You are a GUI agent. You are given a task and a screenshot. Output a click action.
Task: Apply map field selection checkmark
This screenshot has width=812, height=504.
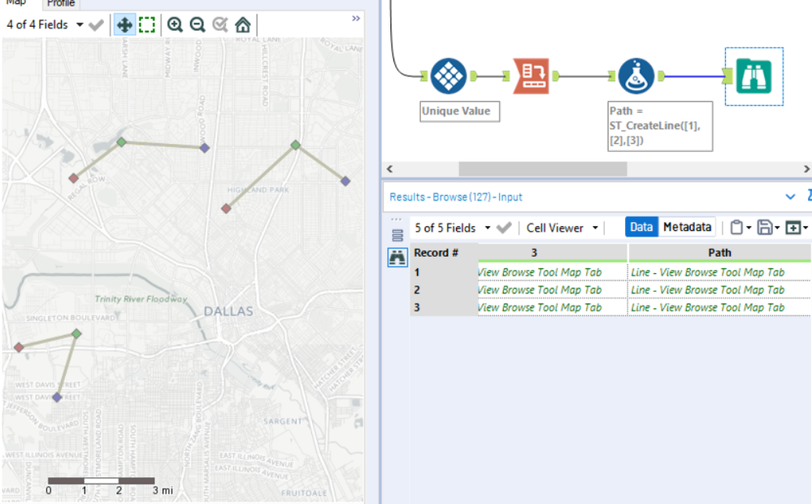pos(97,25)
